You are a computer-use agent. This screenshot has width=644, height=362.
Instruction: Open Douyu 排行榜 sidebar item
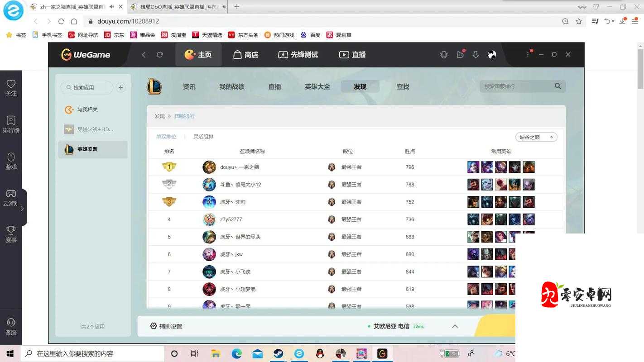(x=11, y=124)
